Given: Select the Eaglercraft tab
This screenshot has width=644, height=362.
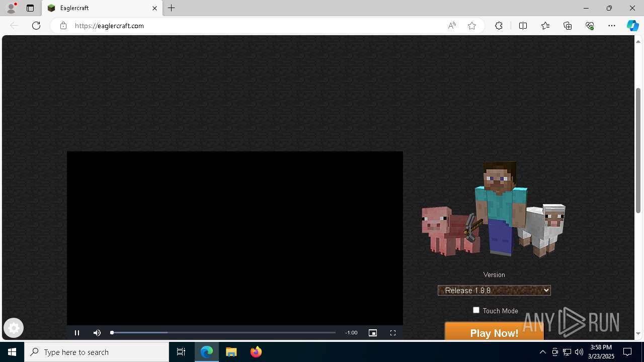Looking at the screenshot, I should click(102, 8).
